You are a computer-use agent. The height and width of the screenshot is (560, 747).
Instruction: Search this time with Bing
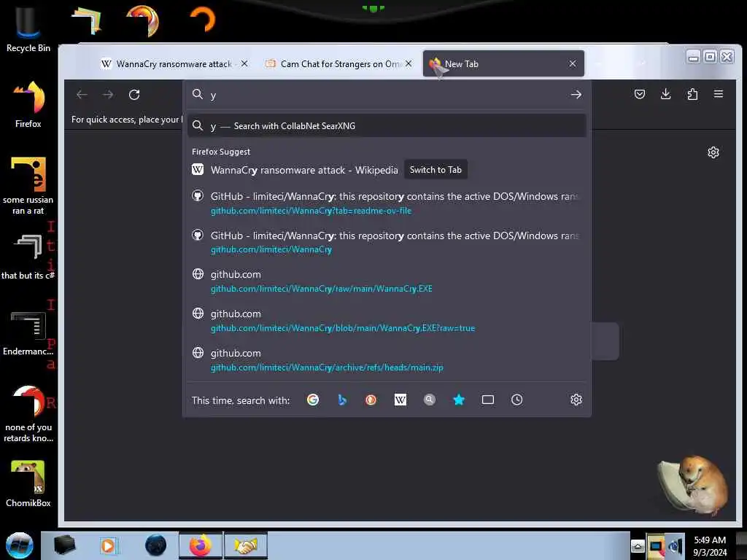pos(342,400)
